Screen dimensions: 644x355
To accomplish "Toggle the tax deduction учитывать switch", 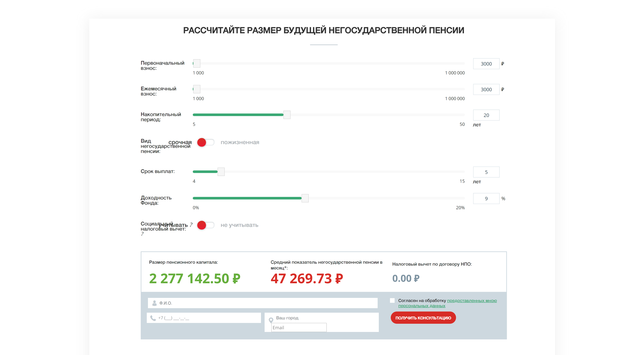I will (205, 225).
